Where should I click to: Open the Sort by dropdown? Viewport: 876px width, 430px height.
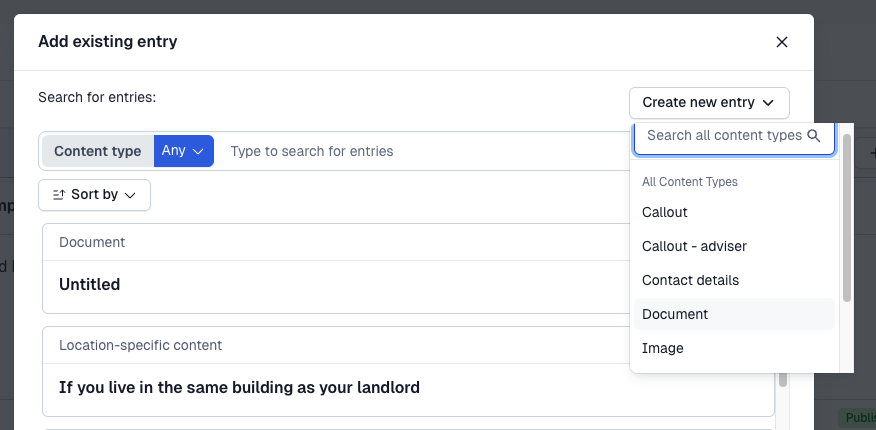94,195
